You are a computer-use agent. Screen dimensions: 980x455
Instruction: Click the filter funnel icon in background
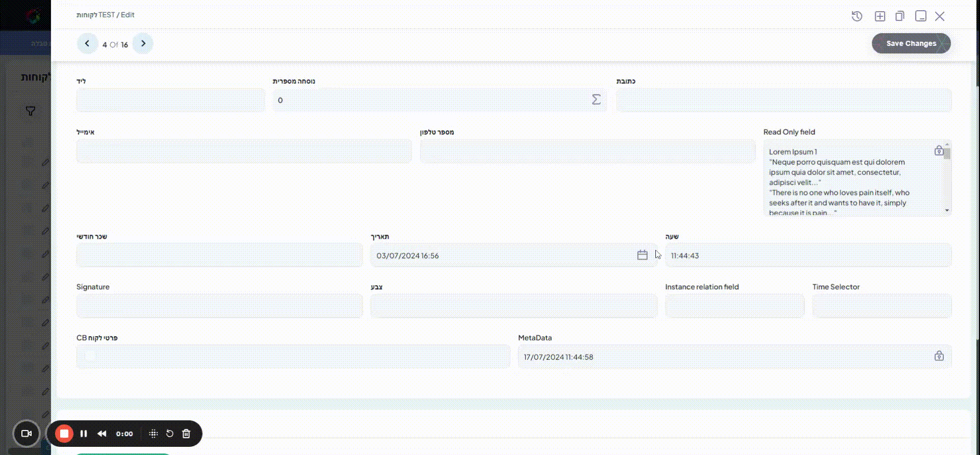click(31, 111)
